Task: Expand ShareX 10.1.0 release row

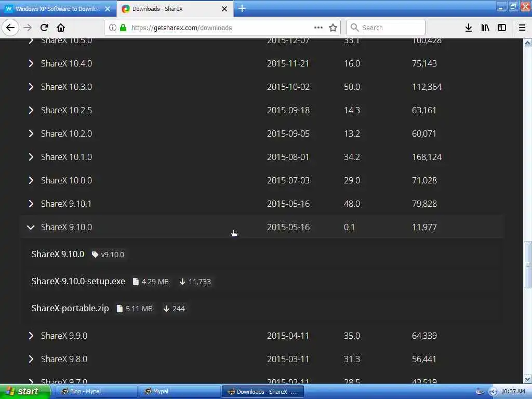Action: click(x=263, y=157)
